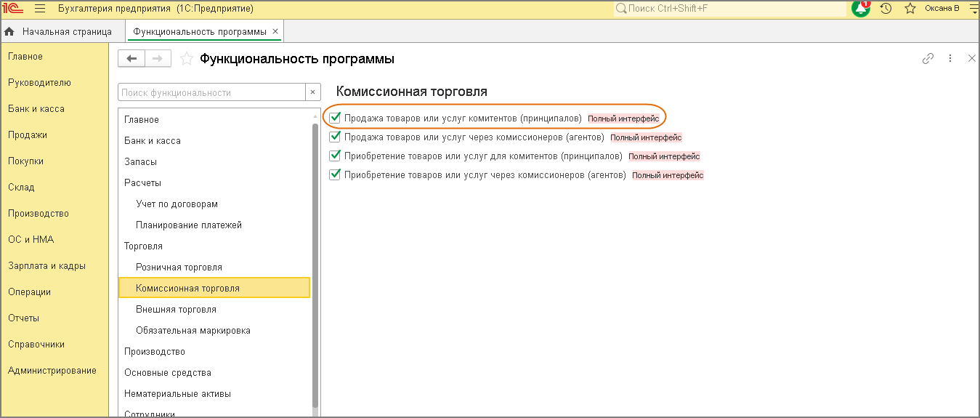Select Розничная торговля in the tree
Screen dimensions: 980x418
point(179,267)
